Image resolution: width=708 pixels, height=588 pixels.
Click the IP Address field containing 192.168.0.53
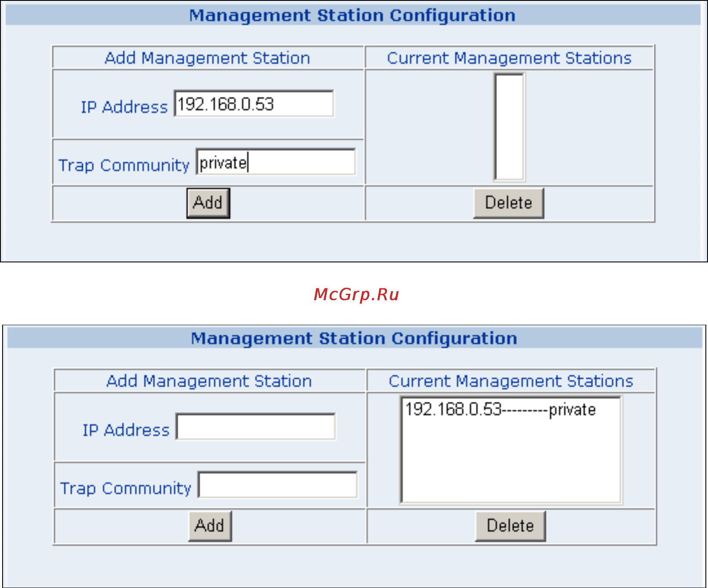point(254,104)
